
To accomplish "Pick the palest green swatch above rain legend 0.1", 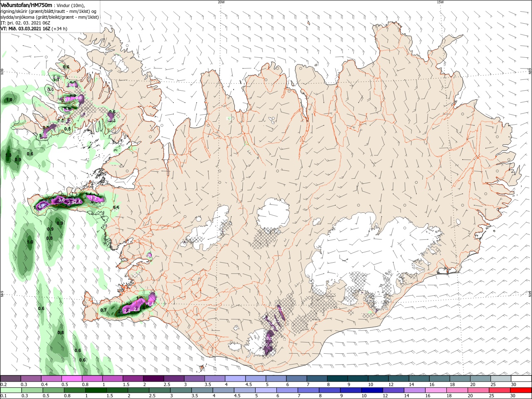I will (x=11, y=390).
